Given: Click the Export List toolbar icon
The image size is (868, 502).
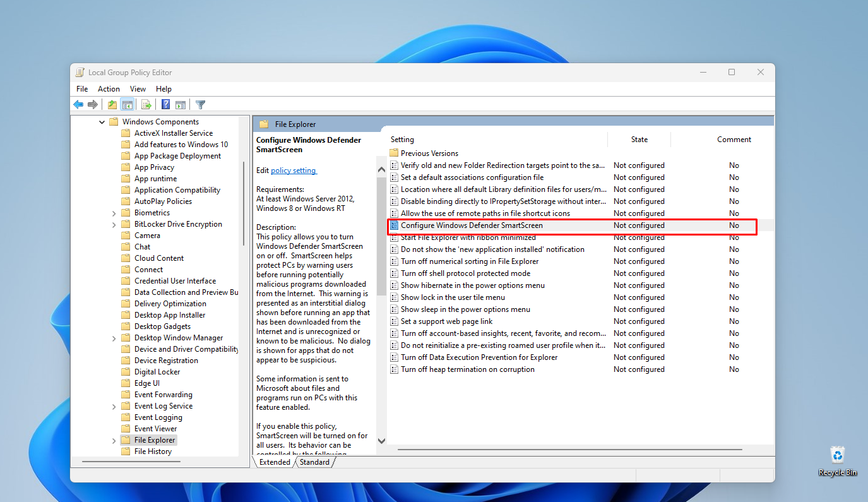Looking at the screenshot, I should point(146,105).
